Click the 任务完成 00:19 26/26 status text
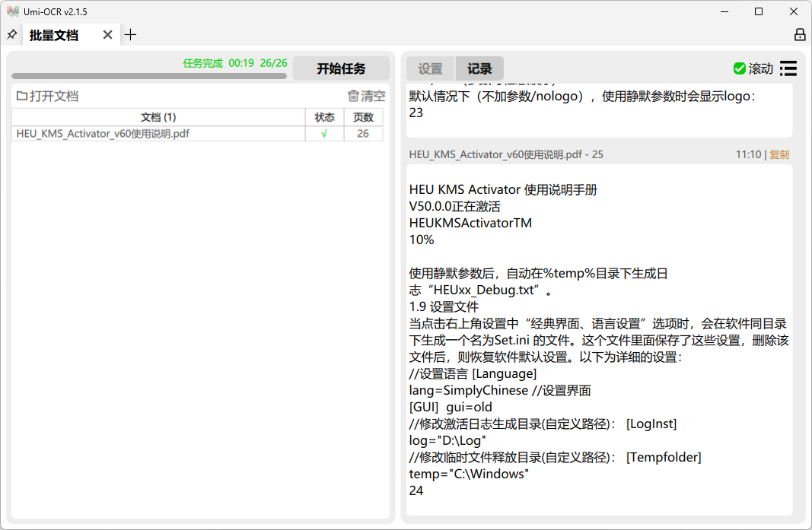This screenshot has height=530, width=812. point(235,63)
